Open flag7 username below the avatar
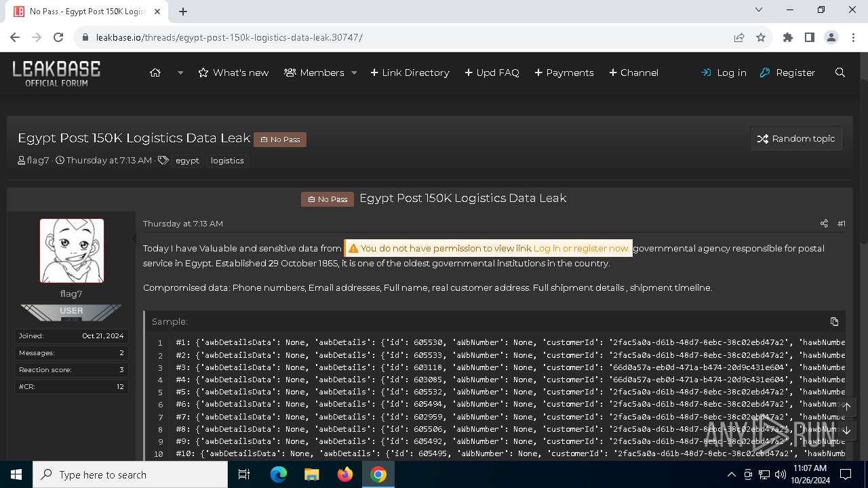Viewport: 868px width, 488px height. (71, 293)
